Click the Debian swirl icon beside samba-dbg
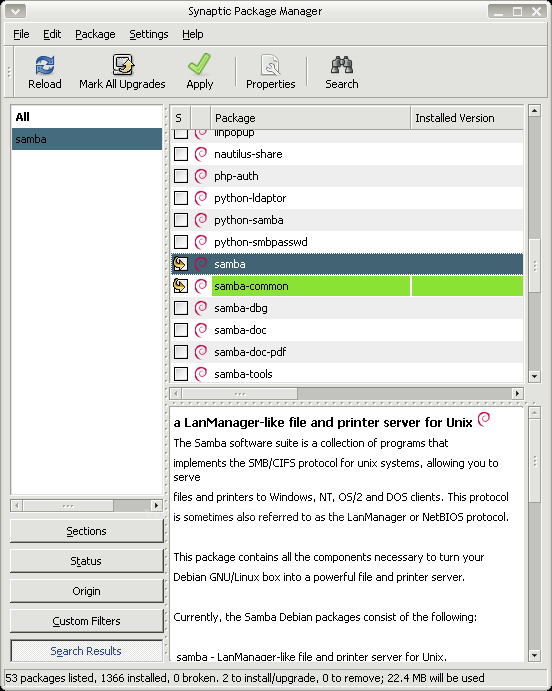552x691 pixels. pos(201,308)
